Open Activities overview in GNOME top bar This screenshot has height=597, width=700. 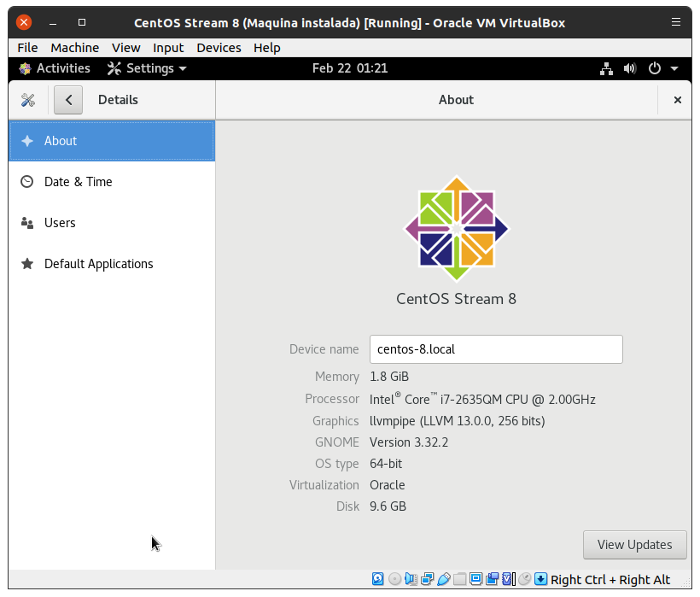[55, 68]
